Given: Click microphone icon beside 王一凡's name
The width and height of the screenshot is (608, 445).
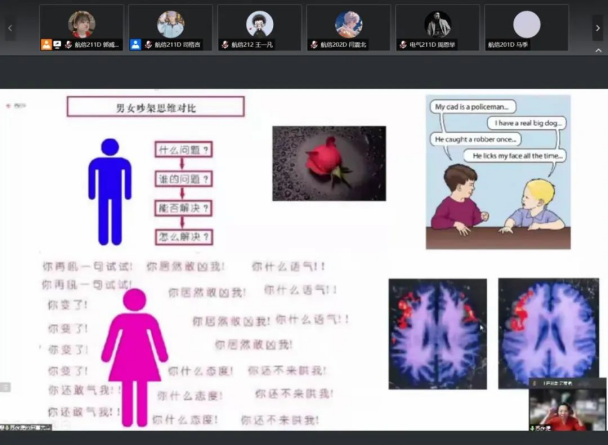Looking at the screenshot, I should [x=225, y=45].
